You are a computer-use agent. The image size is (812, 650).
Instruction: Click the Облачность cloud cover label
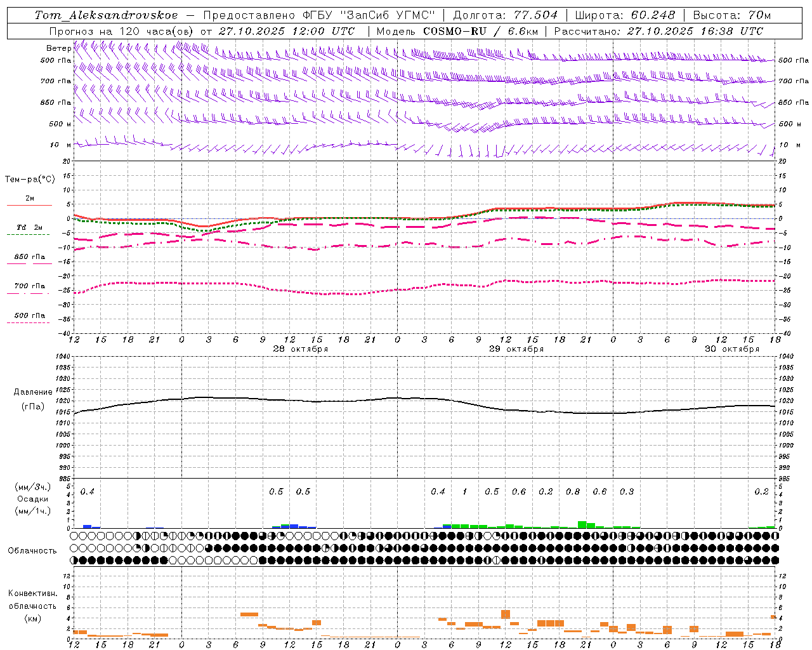(x=32, y=551)
